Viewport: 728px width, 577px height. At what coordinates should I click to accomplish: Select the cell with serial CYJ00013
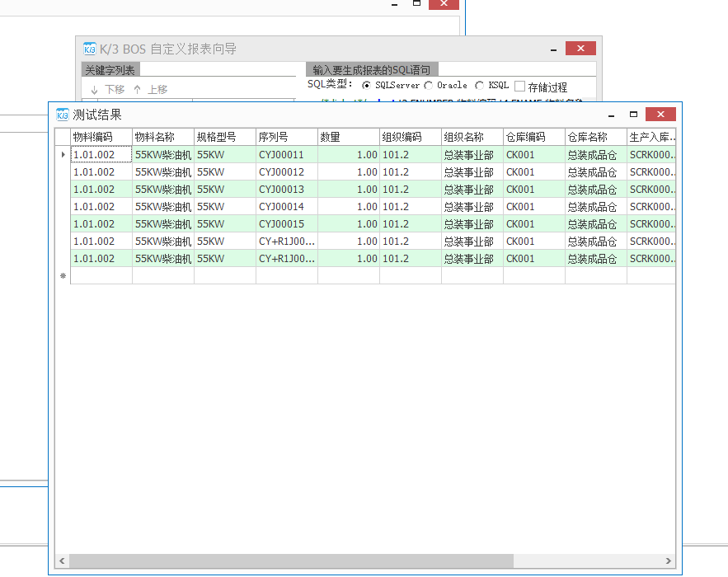pyautogui.click(x=286, y=190)
